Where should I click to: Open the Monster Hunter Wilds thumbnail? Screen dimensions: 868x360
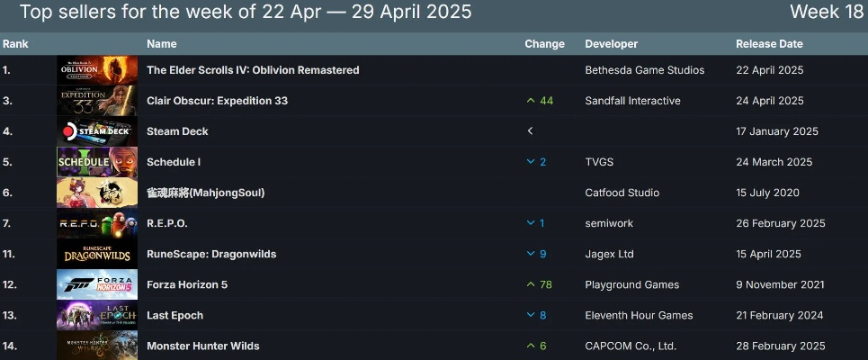click(97, 346)
